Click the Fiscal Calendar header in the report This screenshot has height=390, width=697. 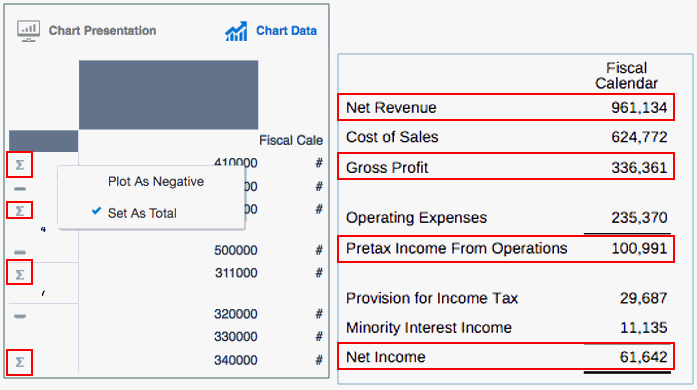[626, 76]
